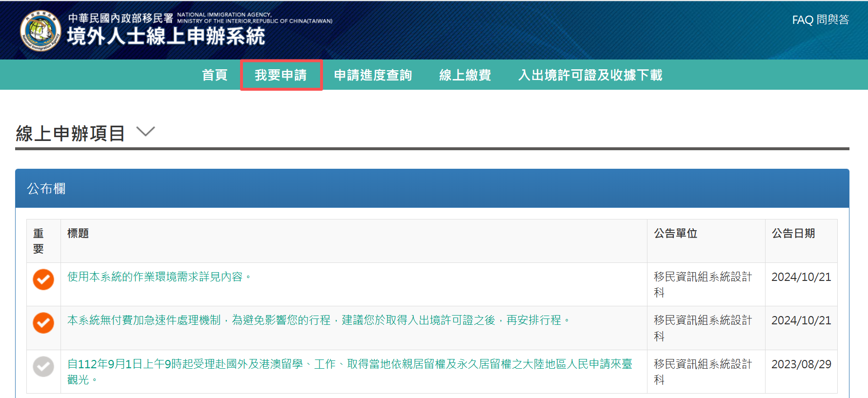The height and width of the screenshot is (398, 868).
Task: Click the grey checkmark icon beside 自112年9月1日 announcement
Action: tap(43, 367)
